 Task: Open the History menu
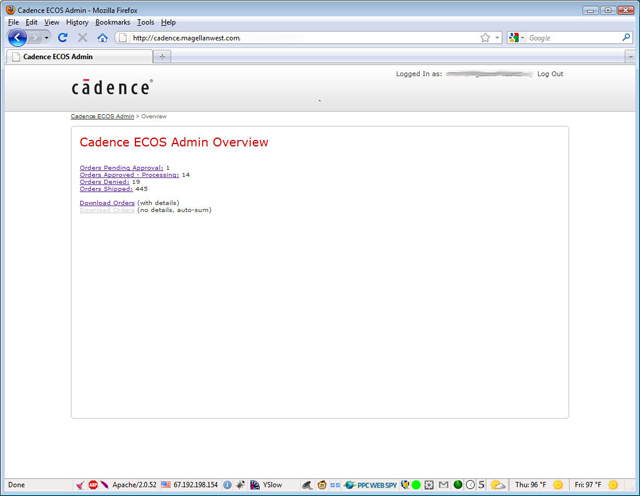tap(77, 22)
